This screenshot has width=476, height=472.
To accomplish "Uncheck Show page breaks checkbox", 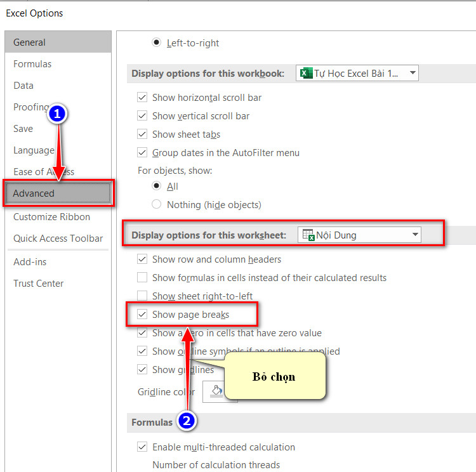I will coord(142,314).
